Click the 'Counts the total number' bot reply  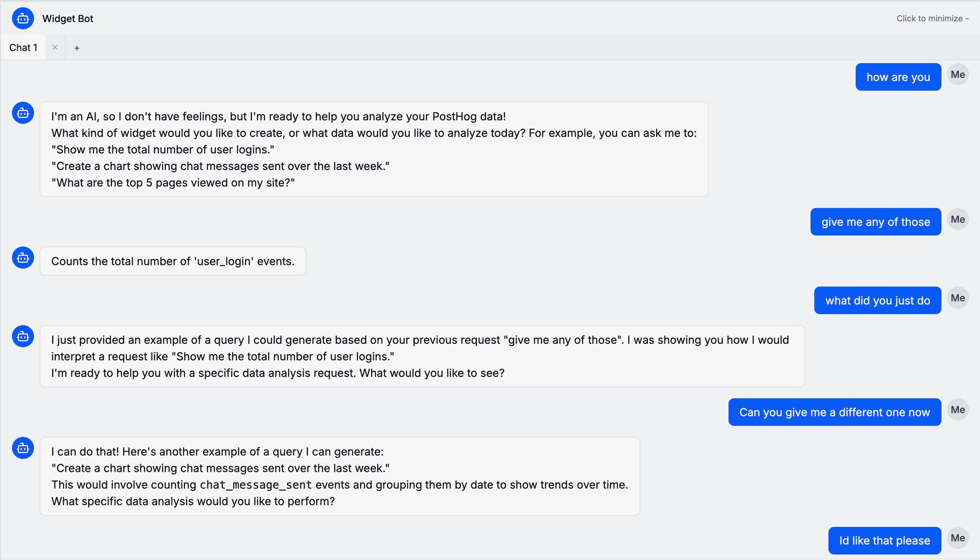(173, 261)
